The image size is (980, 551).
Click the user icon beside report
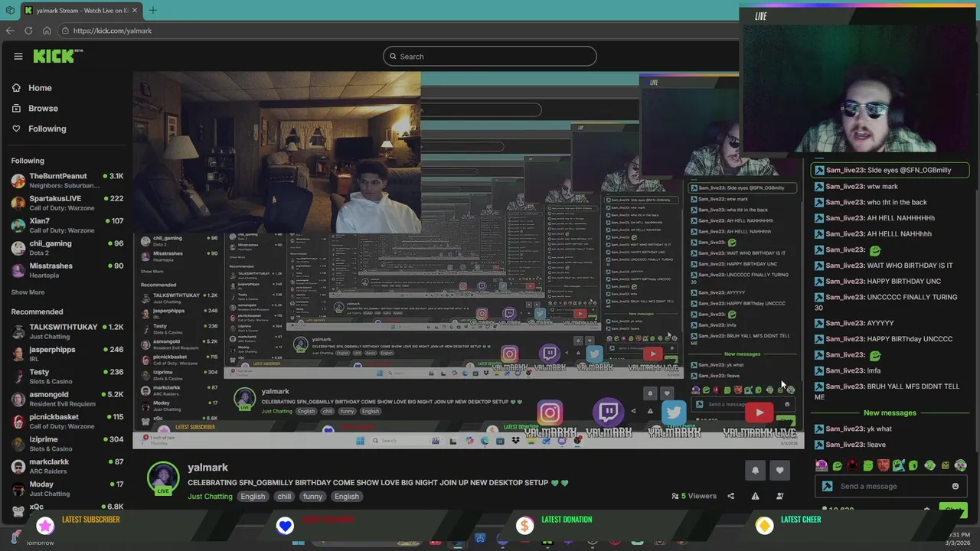point(779,496)
